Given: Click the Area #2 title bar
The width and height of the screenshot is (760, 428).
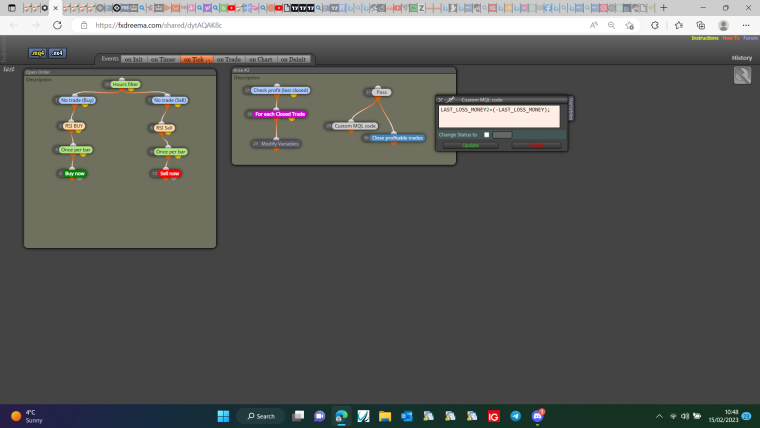Looking at the screenshot, I should coord(344,70).
